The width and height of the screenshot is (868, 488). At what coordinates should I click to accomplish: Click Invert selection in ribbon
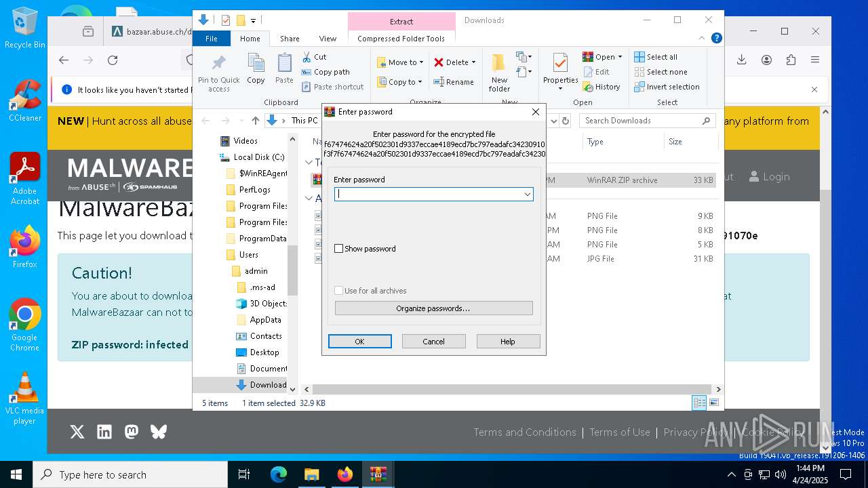tap(667, 87)
